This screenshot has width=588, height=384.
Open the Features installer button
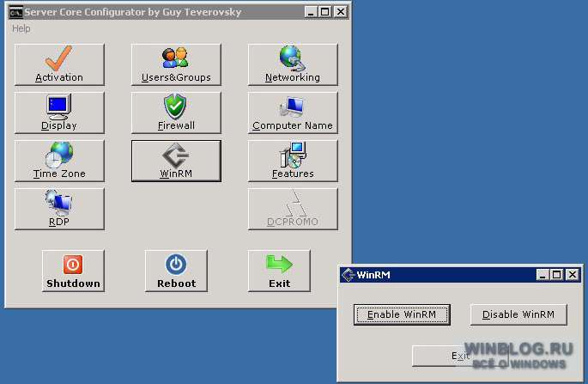(293, 161)
